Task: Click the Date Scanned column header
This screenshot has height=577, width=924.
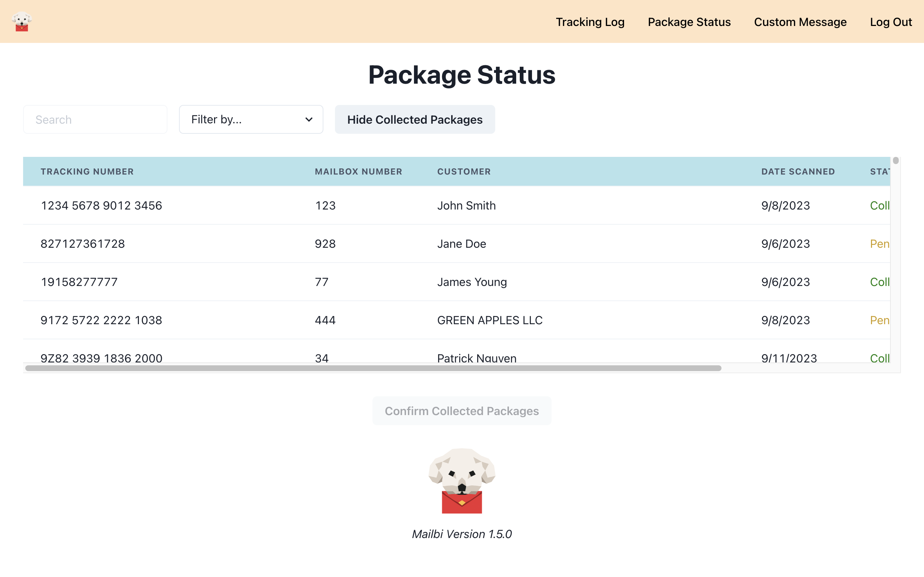Action: click(798, 171)
